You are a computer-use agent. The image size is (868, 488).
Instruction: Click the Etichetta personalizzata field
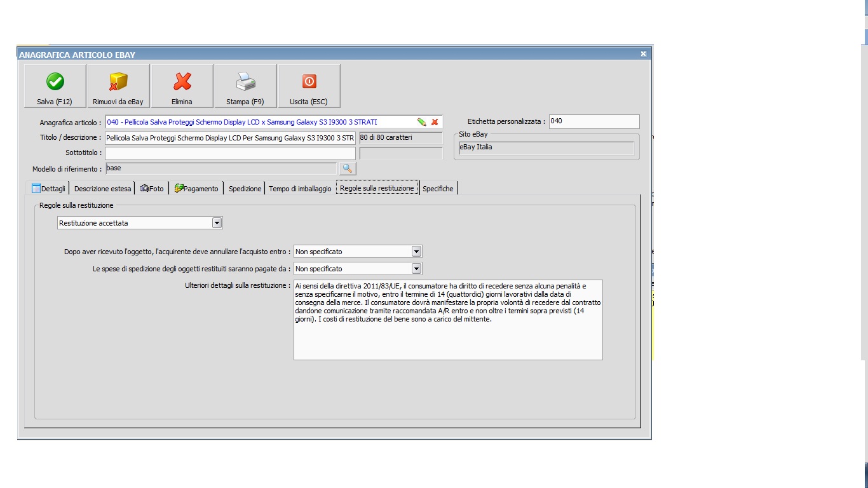(594, 121)
